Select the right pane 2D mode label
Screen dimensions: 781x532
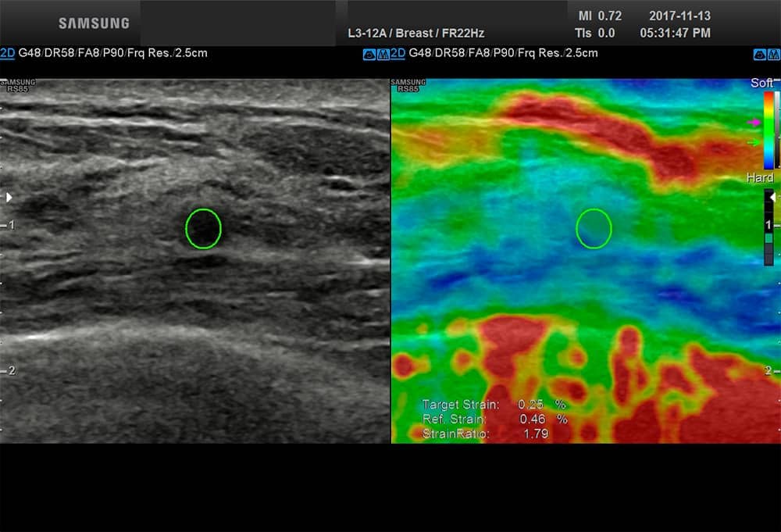[398, 53]
